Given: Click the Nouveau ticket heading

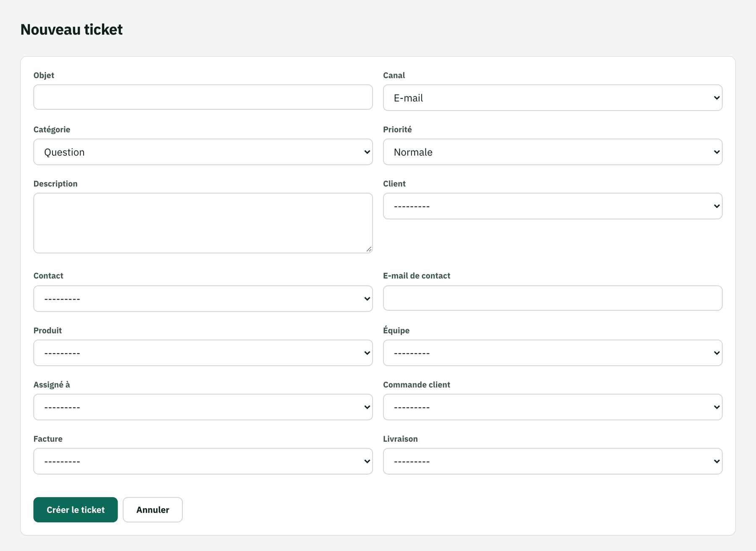Looking at the screenshot, I should 71,29.
